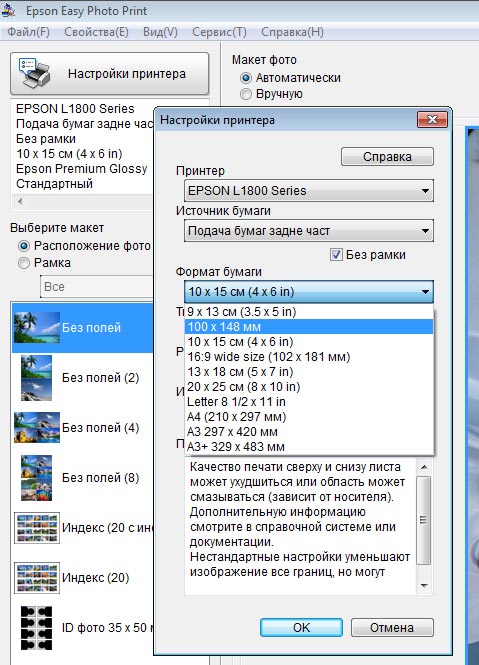The height and width of the screenshot is (665, 479).
Task: Click the printer summary left scroll arrow
Action: coord(20,201)
